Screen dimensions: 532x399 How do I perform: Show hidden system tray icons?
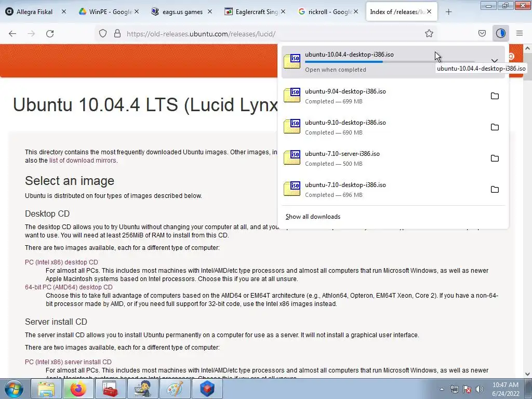click(442, 389)
